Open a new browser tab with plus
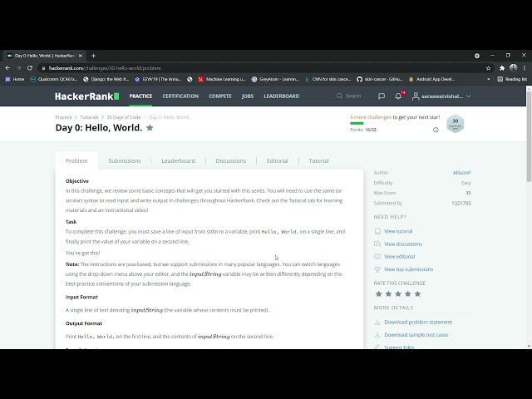 [x=93, y=56]
